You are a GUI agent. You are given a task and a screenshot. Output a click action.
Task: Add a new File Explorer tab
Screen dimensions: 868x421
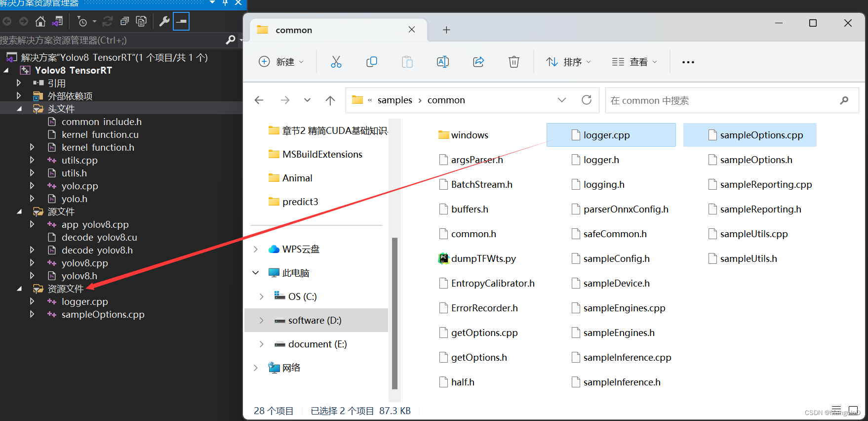click(446, 30)
